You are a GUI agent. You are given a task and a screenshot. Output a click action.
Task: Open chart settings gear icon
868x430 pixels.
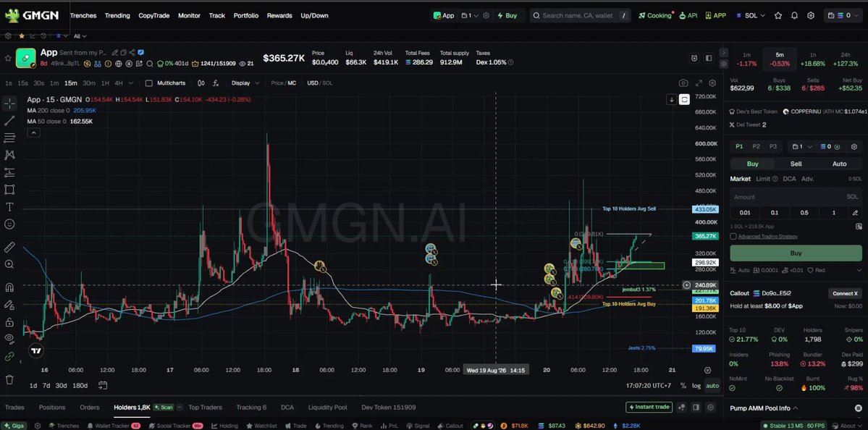point(712,83)
